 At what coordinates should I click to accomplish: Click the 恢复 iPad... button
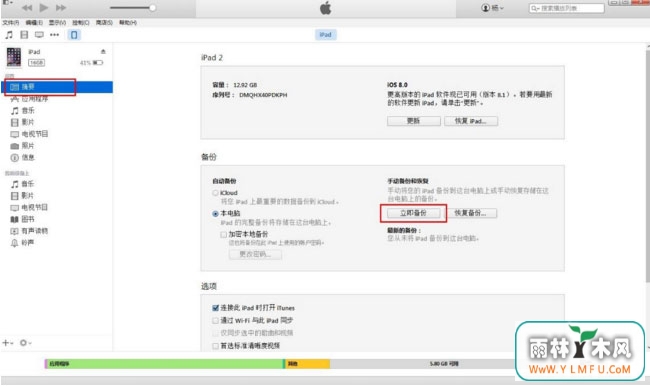[x=471, y=121]
